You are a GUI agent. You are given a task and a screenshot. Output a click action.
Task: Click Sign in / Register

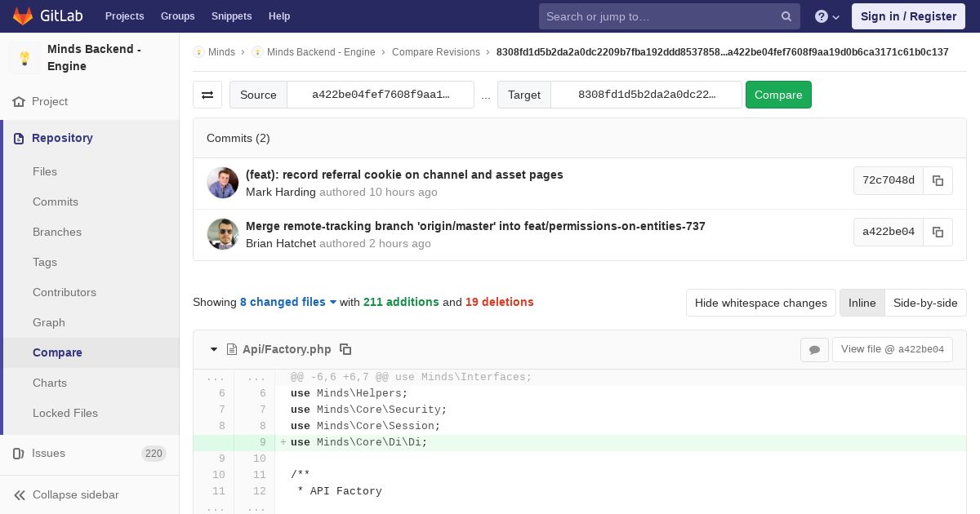click(x=908, y=16)
